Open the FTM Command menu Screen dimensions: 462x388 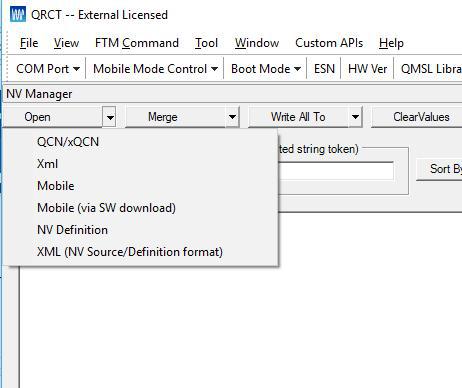(137, 43)
